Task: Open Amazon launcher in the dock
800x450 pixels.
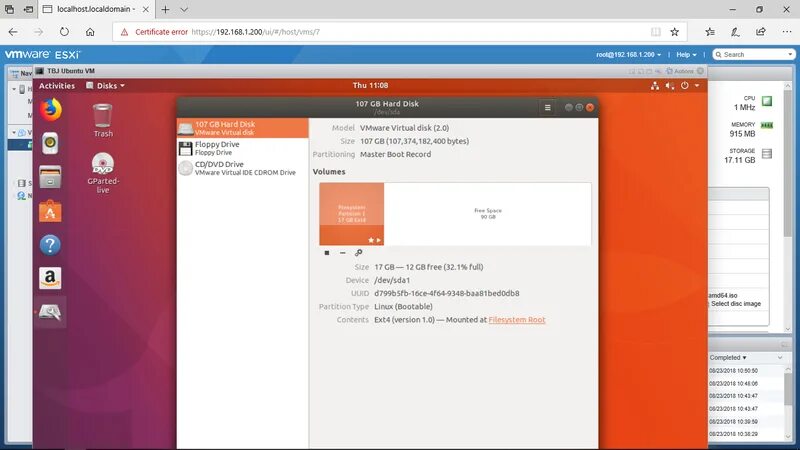Action: click(50, 279)
